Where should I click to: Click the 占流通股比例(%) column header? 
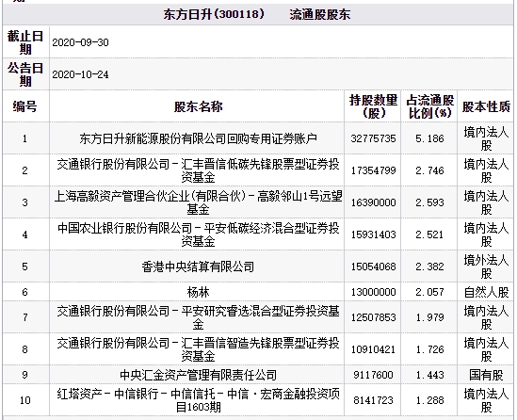click(x=429, y=106)
